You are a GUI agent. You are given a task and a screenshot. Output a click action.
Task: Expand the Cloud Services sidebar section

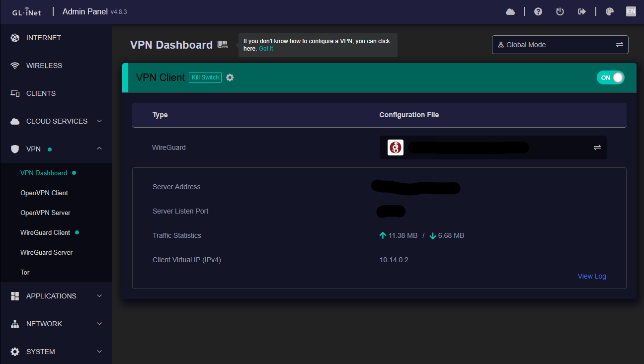[x=57, y=121]
